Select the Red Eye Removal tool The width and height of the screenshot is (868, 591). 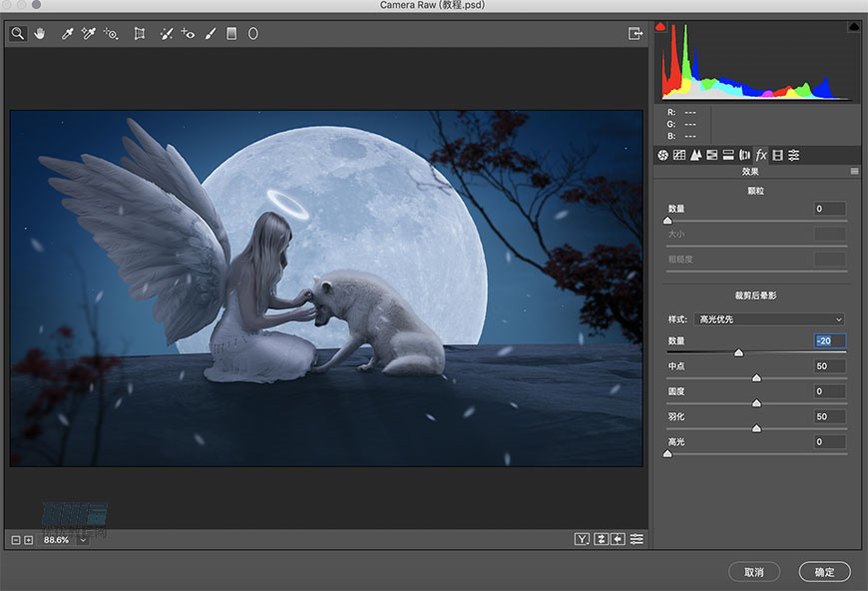(188, 34)
